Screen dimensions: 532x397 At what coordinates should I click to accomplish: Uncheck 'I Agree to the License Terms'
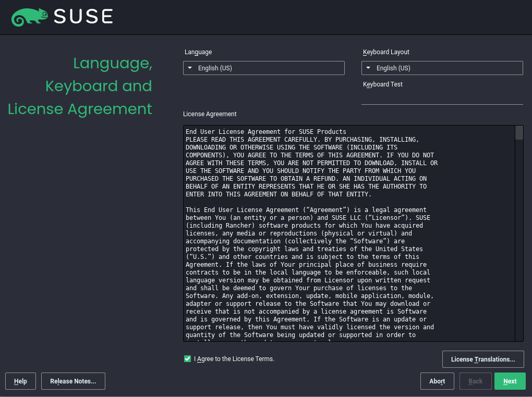187,358
